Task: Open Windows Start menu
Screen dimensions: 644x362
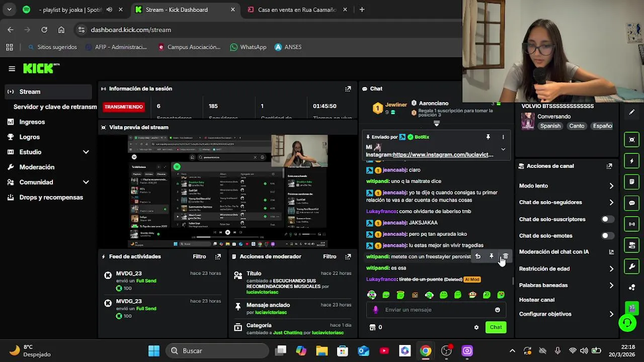Action: [x=154, y=351]
